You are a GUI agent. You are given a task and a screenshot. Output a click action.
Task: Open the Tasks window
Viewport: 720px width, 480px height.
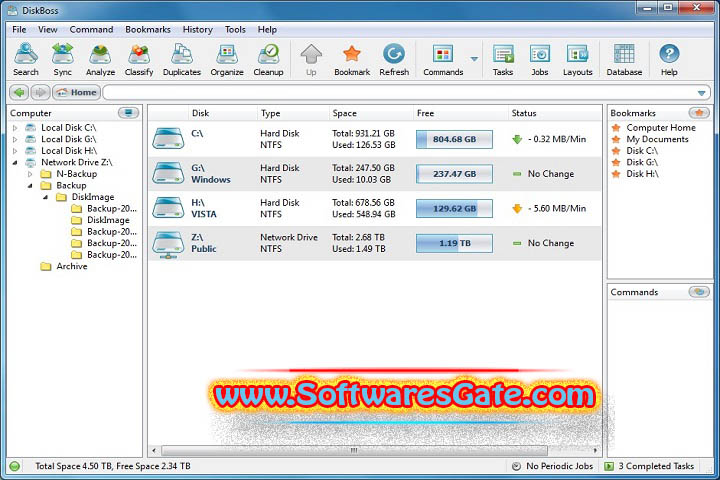503,59
